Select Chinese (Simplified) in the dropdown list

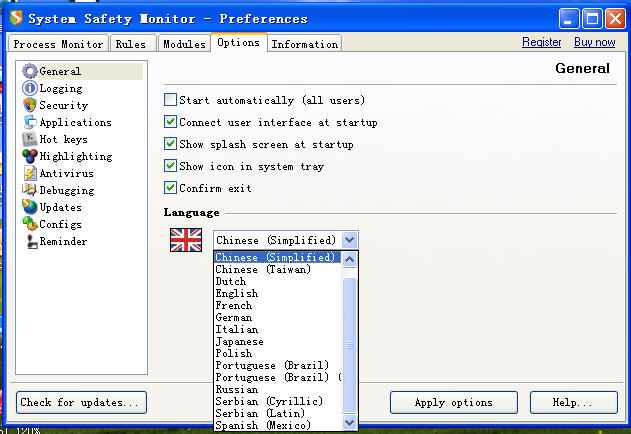(x=277, y=257)
